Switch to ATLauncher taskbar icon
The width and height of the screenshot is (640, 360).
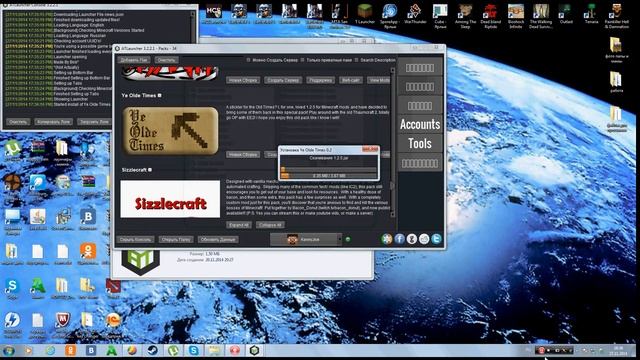254,350
